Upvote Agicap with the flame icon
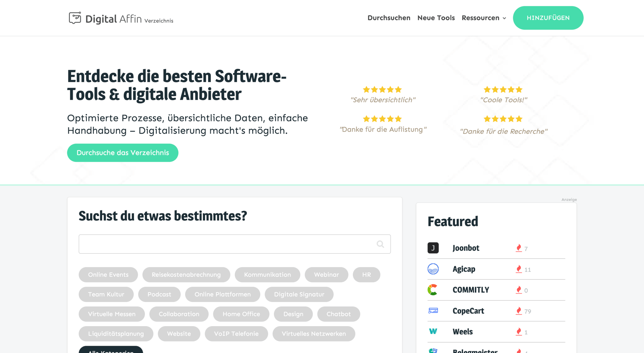 pyautogui.click(x=519, y=269)
